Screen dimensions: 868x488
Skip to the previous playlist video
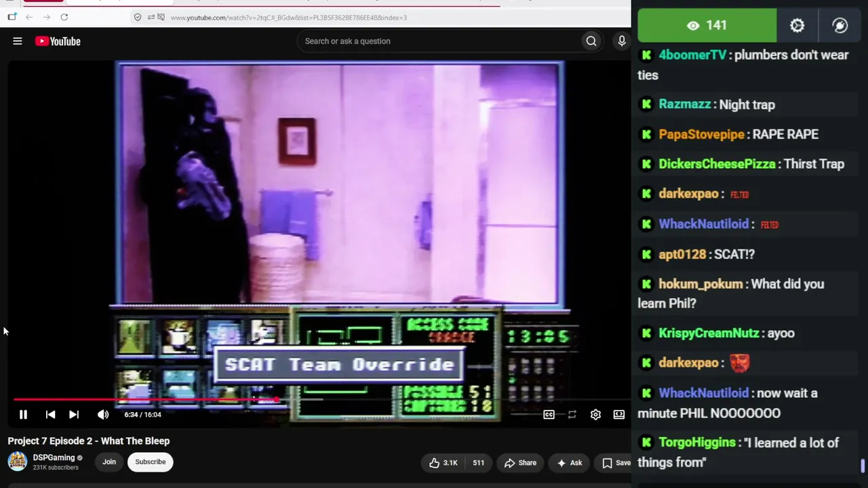pyautogui.click(x=50, y=415)
